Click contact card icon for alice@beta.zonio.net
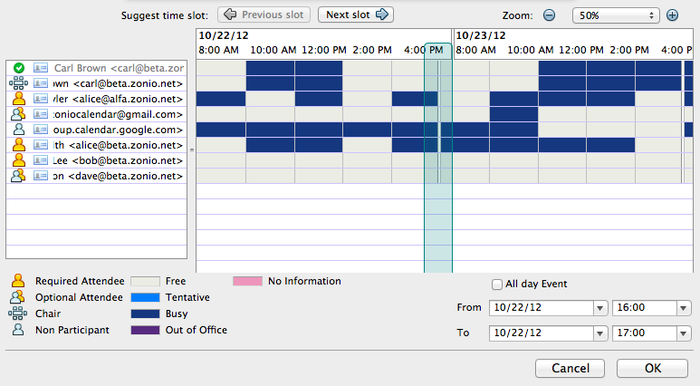This screenshot has width=700, height=386. [x=41, y=145]
